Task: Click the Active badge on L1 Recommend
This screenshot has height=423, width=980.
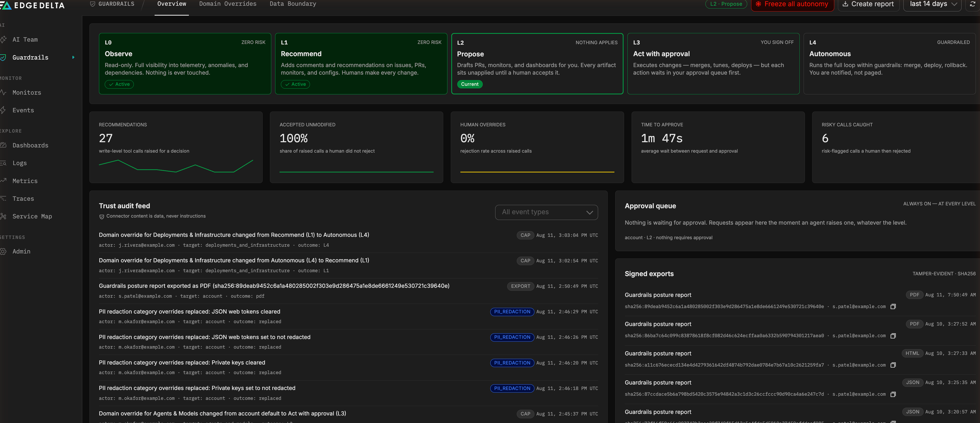Action: 295,84
